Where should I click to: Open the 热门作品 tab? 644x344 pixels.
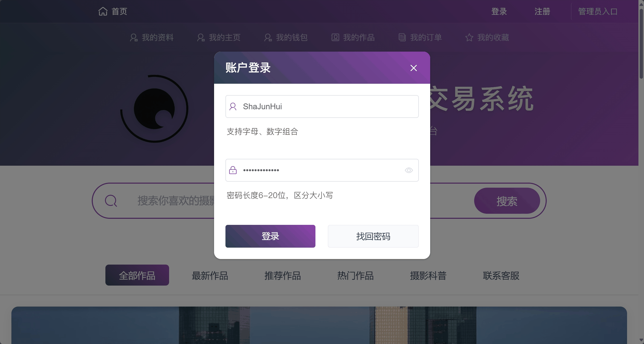point(355,275)
